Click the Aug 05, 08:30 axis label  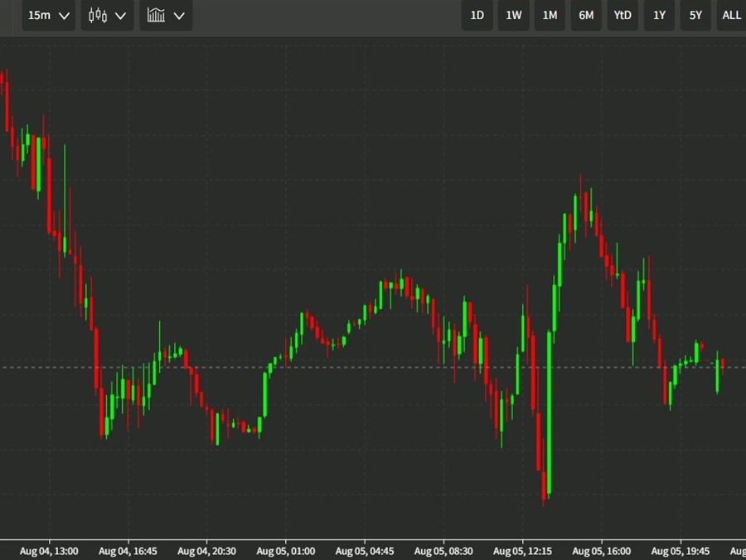pyautogui.click(x=444, y=551)
